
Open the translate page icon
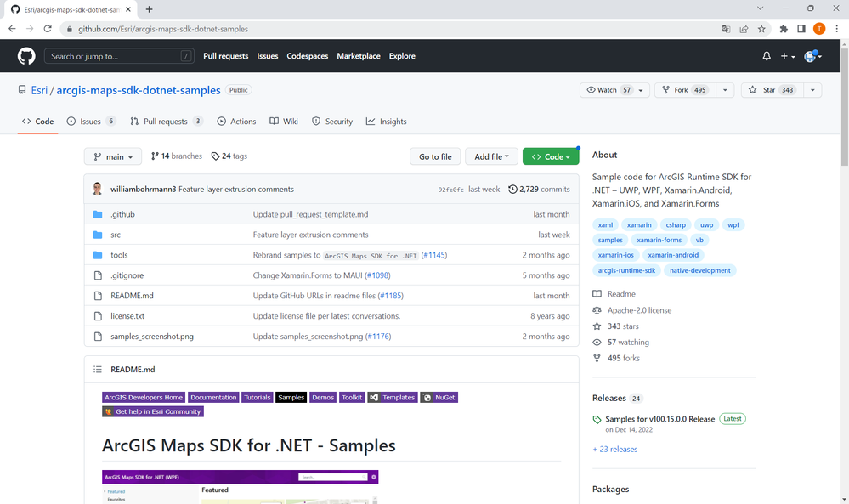[726, 29]
